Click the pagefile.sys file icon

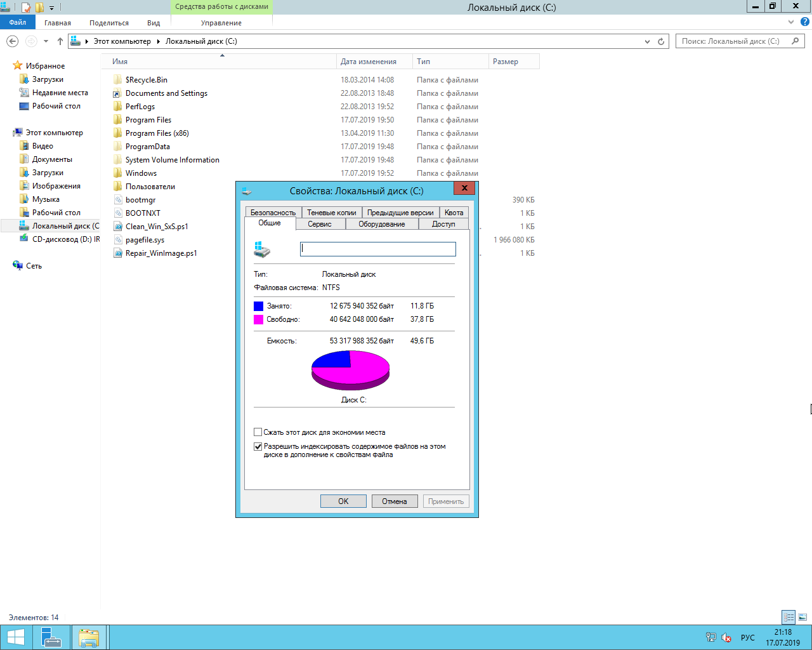pos(117,240)
